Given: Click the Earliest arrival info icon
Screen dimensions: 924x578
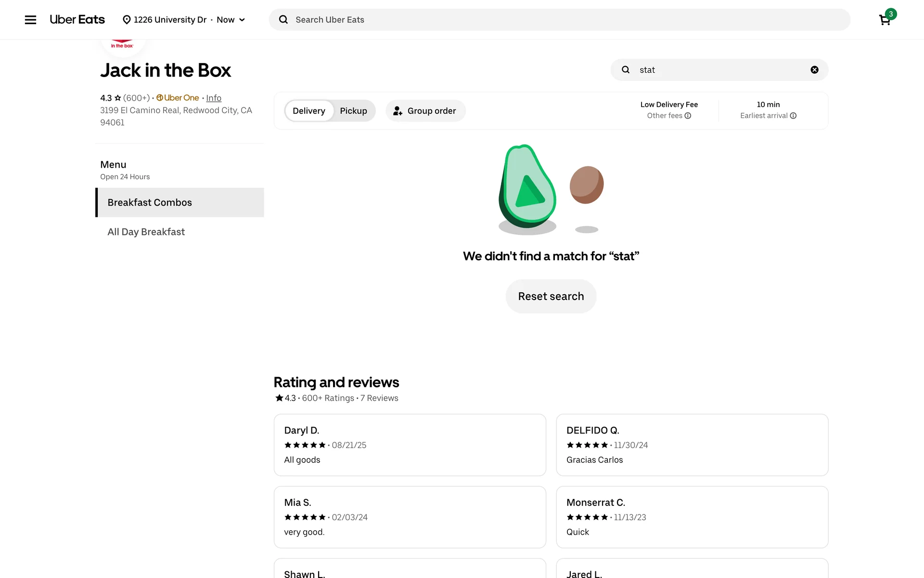Looking at the screenshot, I should [x=793, y=116].
